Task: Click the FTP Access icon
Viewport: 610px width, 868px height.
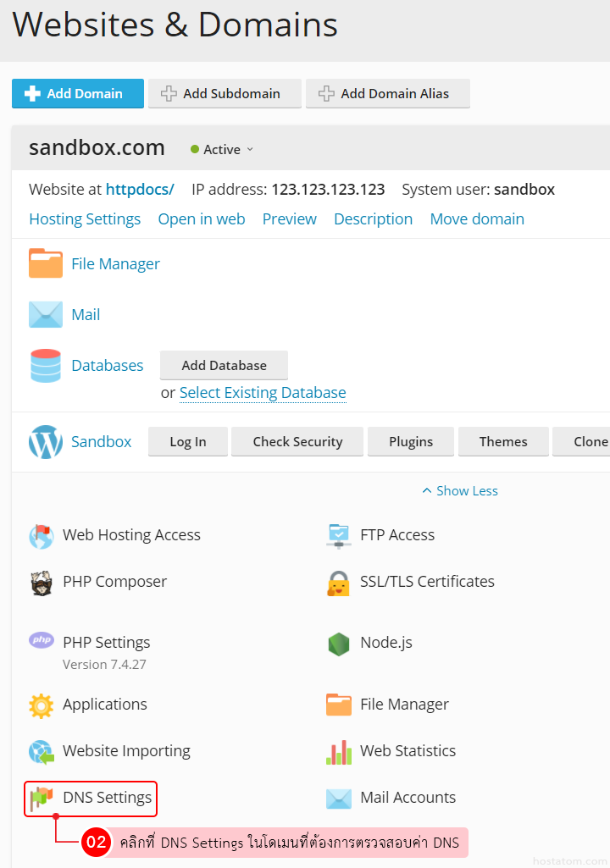Action: 339,535
